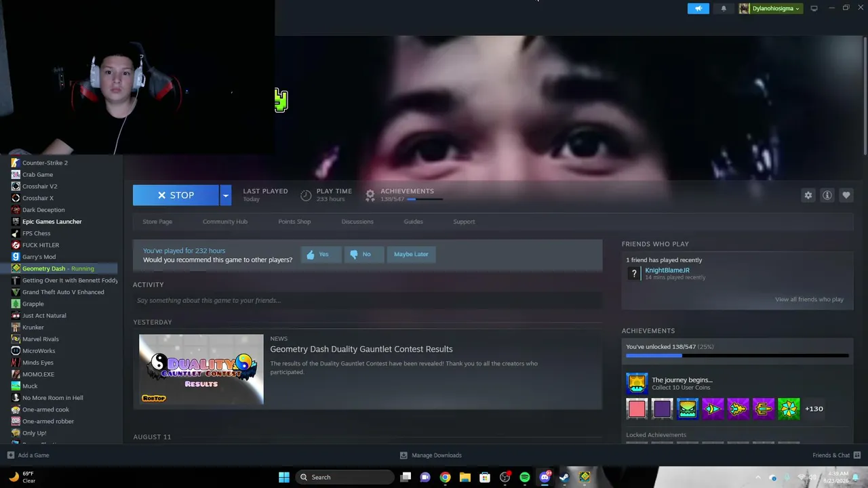Viewport: 868px width, 488px height.
Task: Open the Store Page tab
Action: (157, 222)
